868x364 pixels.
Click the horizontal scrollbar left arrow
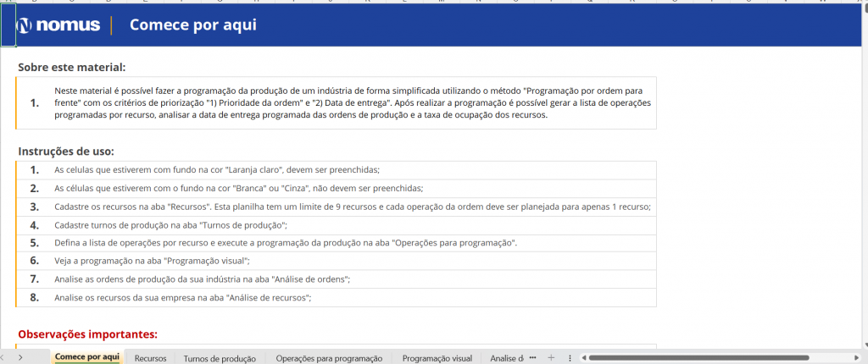coord(582,358)
